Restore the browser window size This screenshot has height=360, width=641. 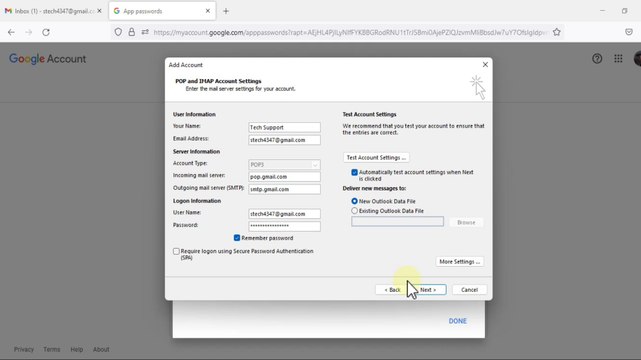625,11
